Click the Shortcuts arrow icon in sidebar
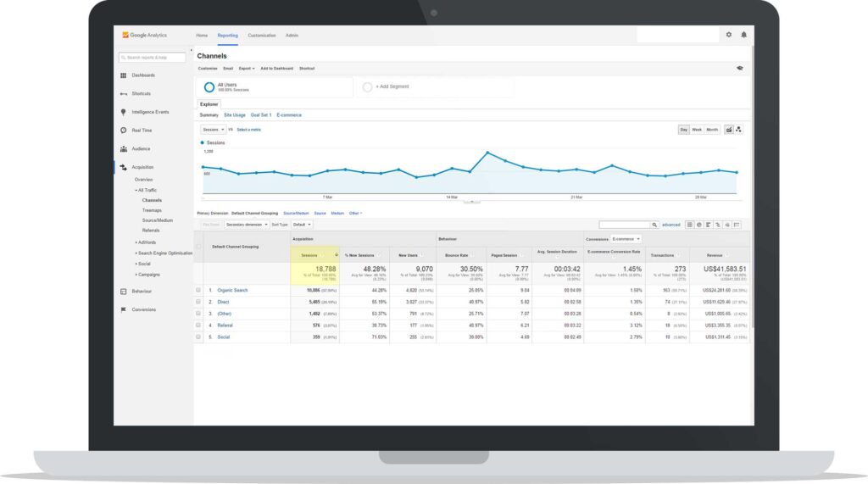Image resolution: width=868 pixels, height=484 pixels. point(124,93)
